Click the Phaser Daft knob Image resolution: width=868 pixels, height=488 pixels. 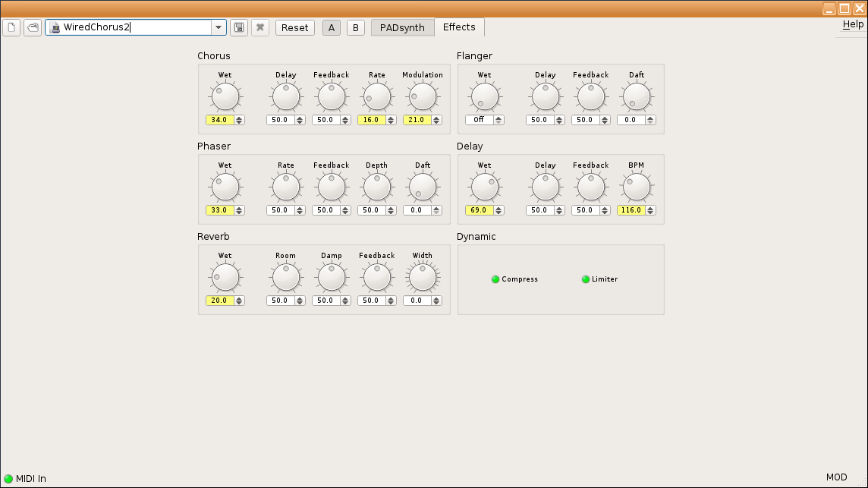[423, 187]
